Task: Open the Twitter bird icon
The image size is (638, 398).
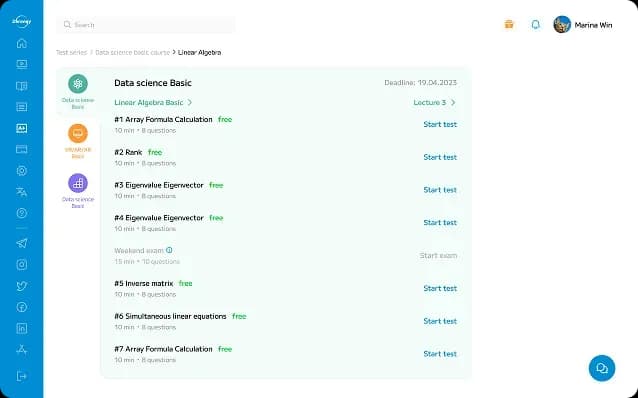Action: click(x=22, y=286)
